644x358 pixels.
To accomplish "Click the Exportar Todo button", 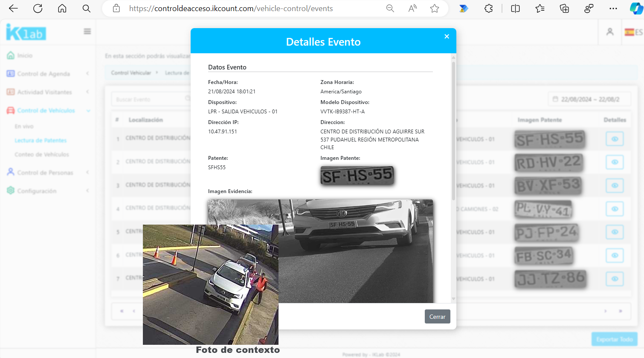I will 615,339.
